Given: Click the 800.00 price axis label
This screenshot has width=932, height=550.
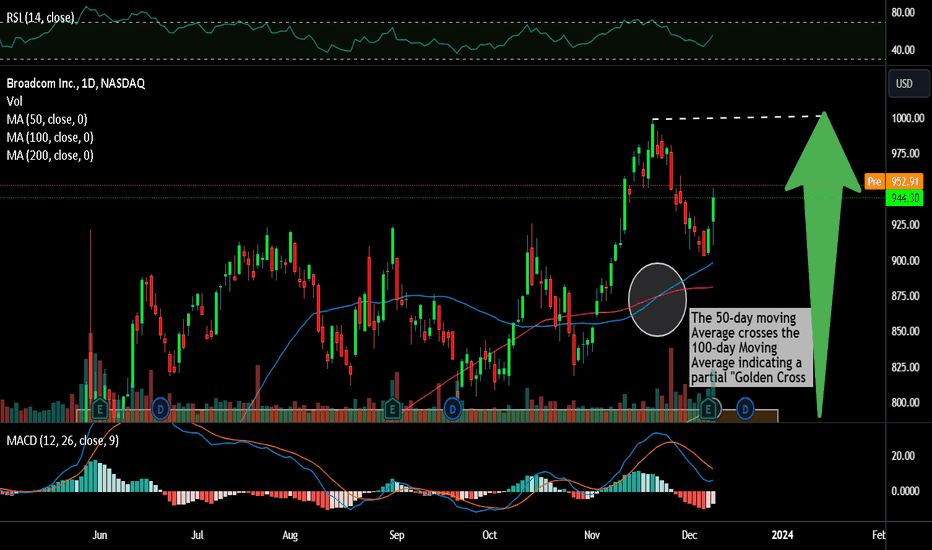Looking at the screenshot, I should click(905, 403).
